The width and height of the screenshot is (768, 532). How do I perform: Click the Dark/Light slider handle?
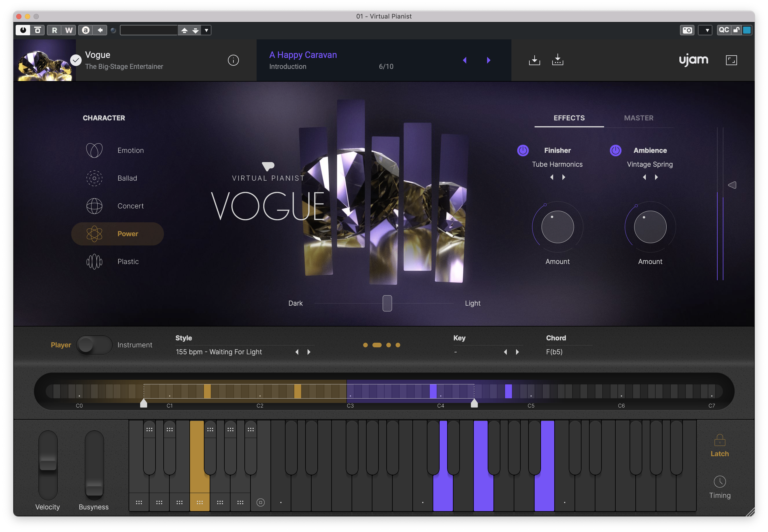click(387, 303)
